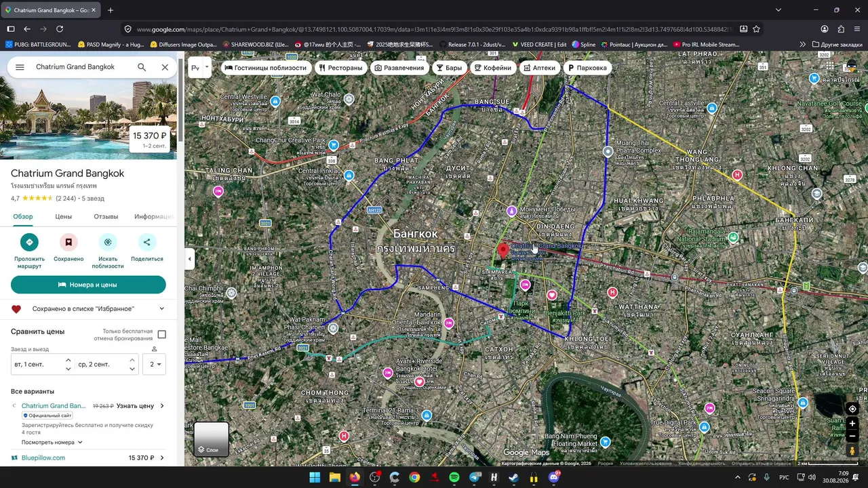Collapse the side panel with arrow
The height and width of the screenshot is (488, 868).
190,259
